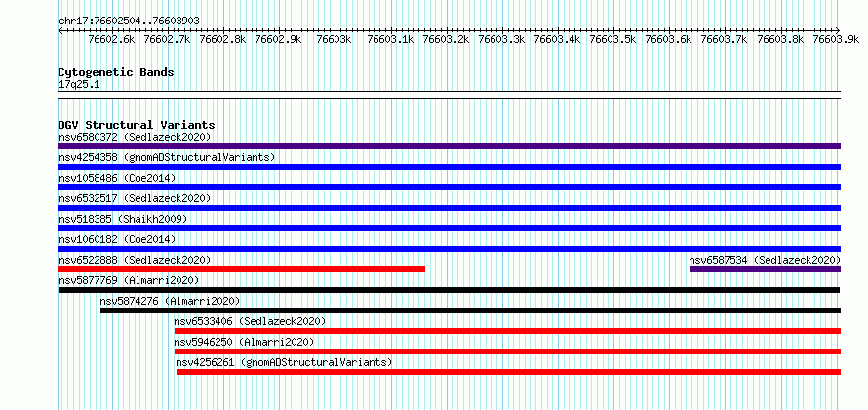The height and width of the screenshot is (410, 868).
Task: Select the 17q25.1 band label
Action: click(79, 84)
